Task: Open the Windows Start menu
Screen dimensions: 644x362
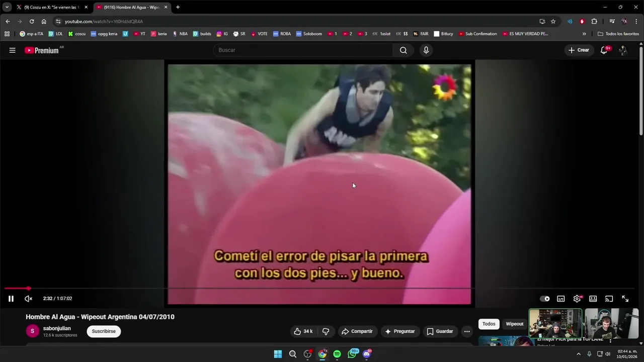Action: (x=278, y=354)
